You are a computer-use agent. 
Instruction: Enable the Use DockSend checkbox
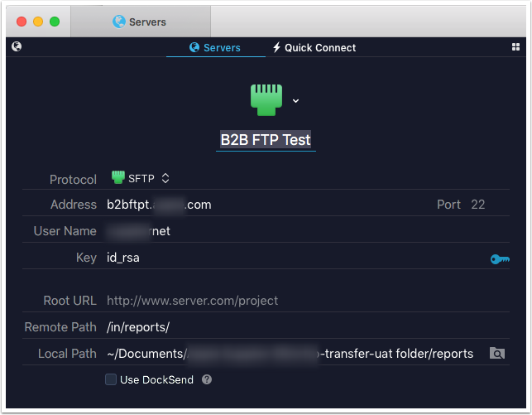point(111,379)
